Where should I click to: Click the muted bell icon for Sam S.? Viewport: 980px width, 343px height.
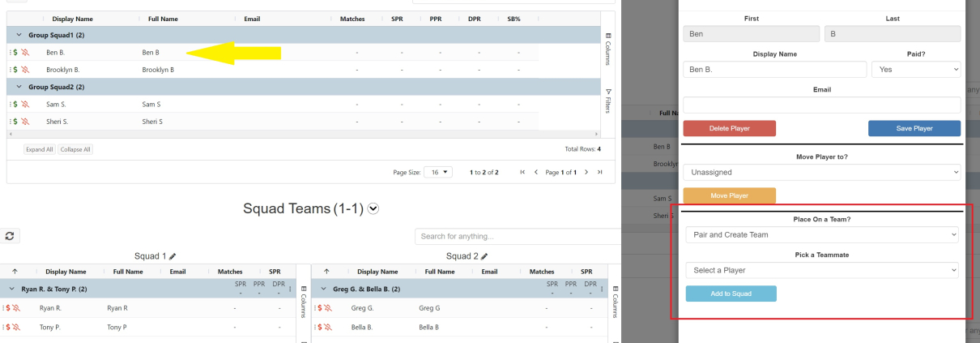(x=25, y=104)
